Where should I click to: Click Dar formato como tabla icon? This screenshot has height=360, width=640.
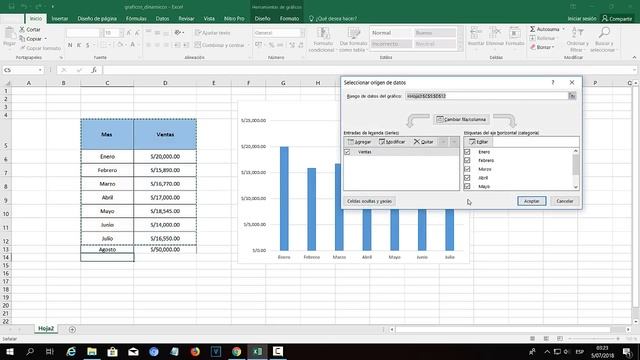tap(353, 33)
